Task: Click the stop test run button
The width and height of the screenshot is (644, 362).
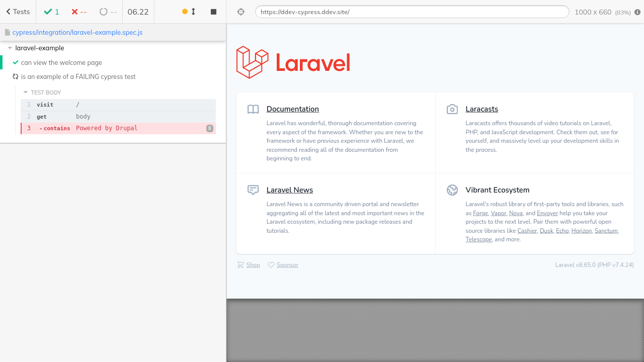Action: 213,12
